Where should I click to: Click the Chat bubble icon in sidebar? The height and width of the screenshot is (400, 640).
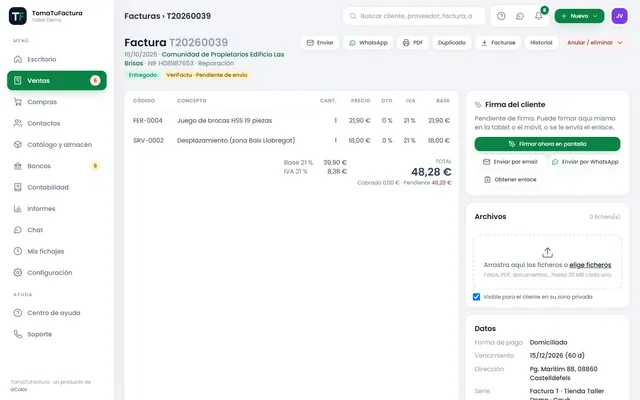coord(18,230)
